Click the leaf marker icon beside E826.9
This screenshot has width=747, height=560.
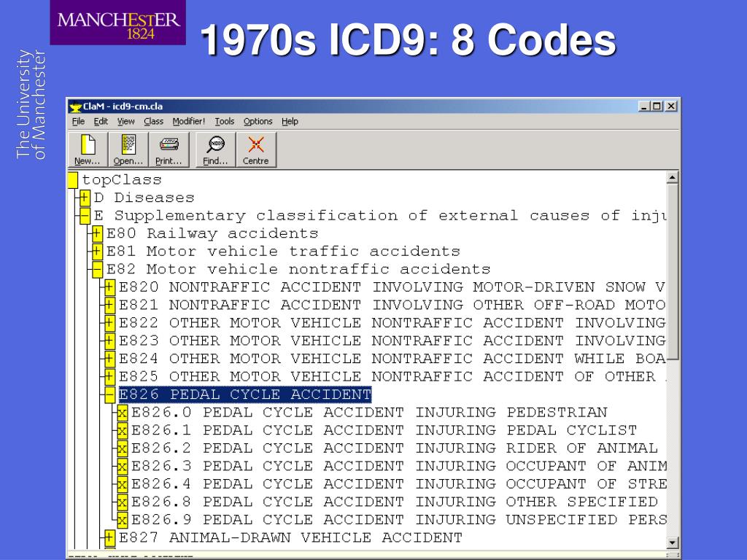point(123,520)
